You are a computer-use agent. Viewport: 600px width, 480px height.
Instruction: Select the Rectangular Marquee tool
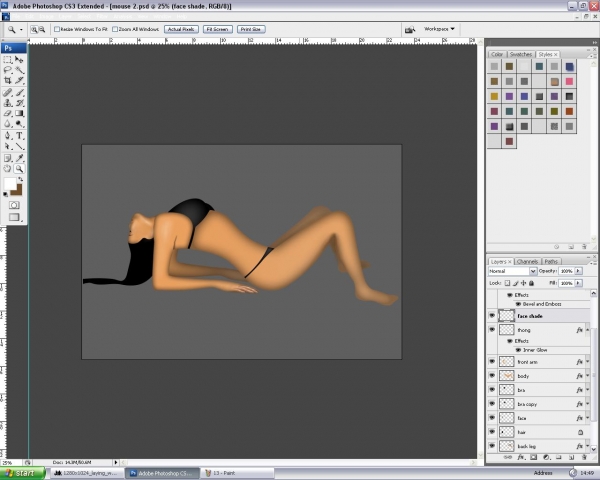(7, 59)
